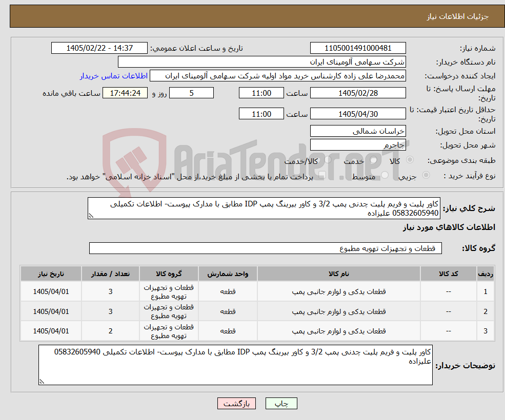Click the delivery province field خراسان شمالی
505x420 pixels.
tap(358, 131)
